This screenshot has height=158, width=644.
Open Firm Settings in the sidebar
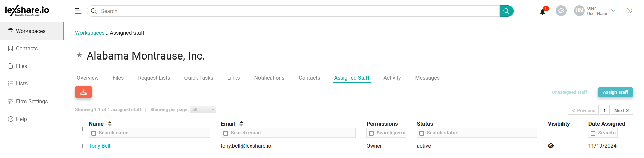point(32,101)
